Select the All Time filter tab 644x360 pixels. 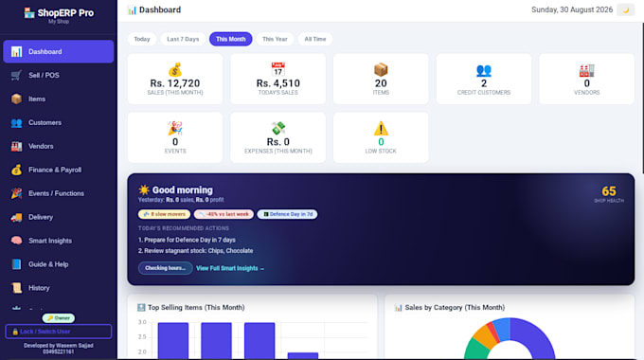(x=315, y=39)
